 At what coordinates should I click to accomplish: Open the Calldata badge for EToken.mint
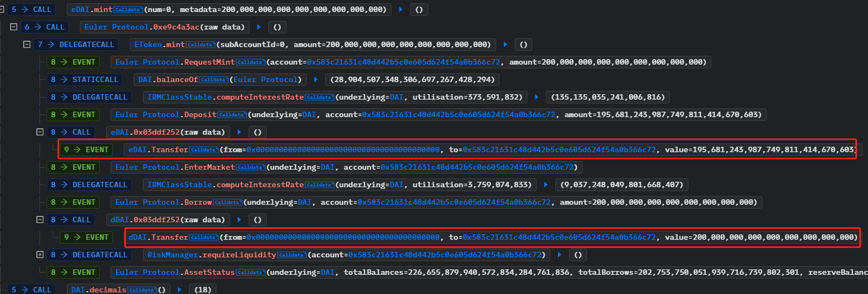pyautogui.click(x=200, y=45)
